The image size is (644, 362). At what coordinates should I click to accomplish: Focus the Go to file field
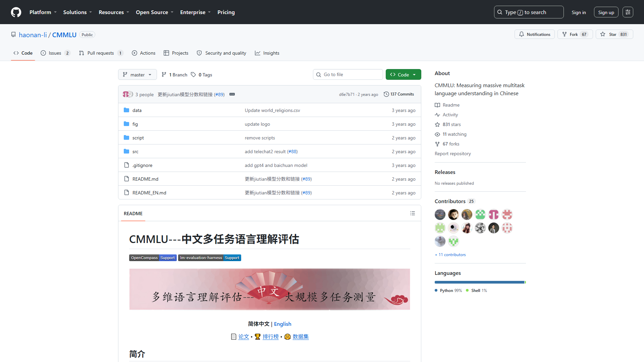pyautogui.click(x=348, y=74)
